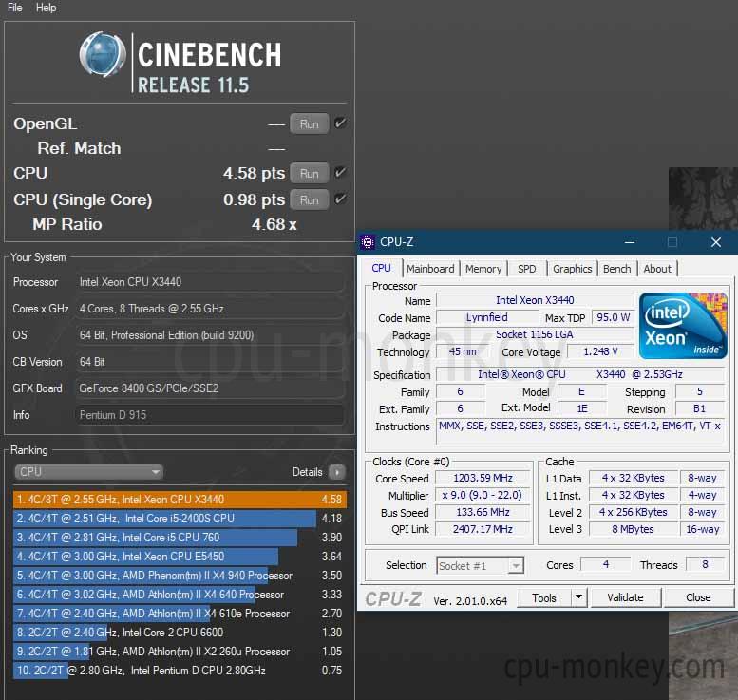The width and height of the screenshot is (738, 700).
Task: Switch to the CPU tab in CPU-Z
Action: click(381, 268)
